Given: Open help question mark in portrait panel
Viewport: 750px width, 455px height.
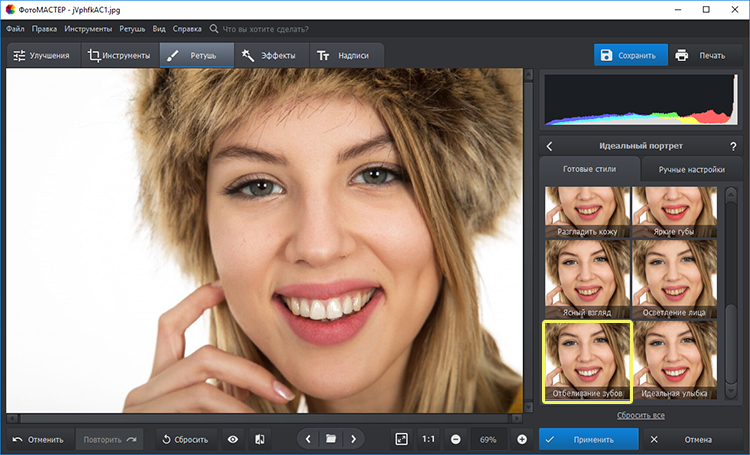Looking at the screenshot, I should pyautogui.click(x=733, y=146).
